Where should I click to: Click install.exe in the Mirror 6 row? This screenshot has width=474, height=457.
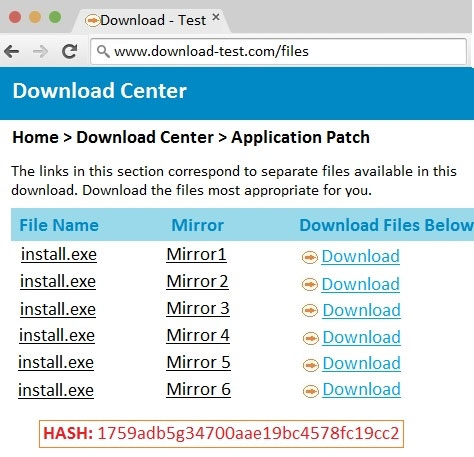(x=56, y=390)
